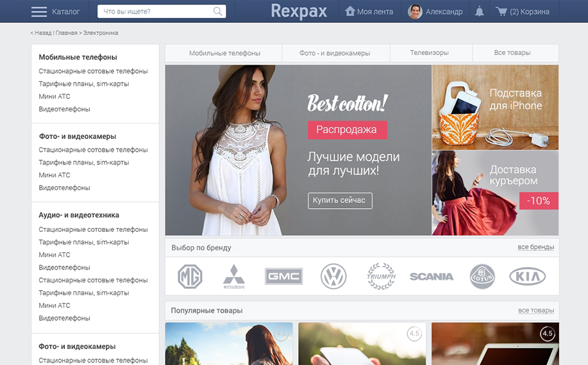Click Тарифные планы, sim-карты under Мобильные телефоны

coord(83,84)
